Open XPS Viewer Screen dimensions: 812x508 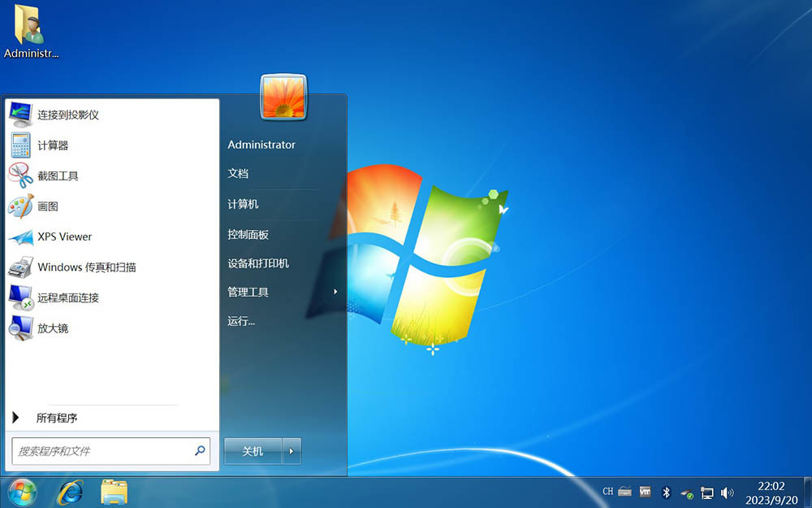[x=64, y=237]
